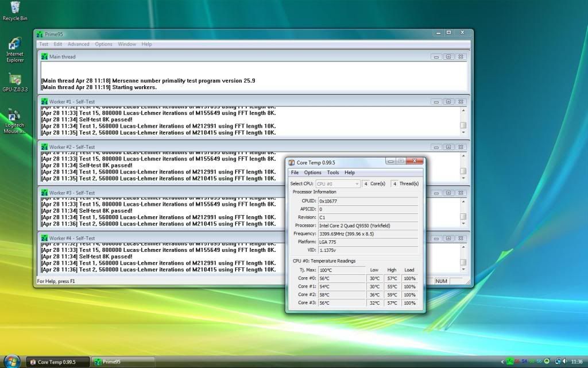Select the Internet Explorer desktop shortcut
588x368 pixels.
click(x=15, y=49)
